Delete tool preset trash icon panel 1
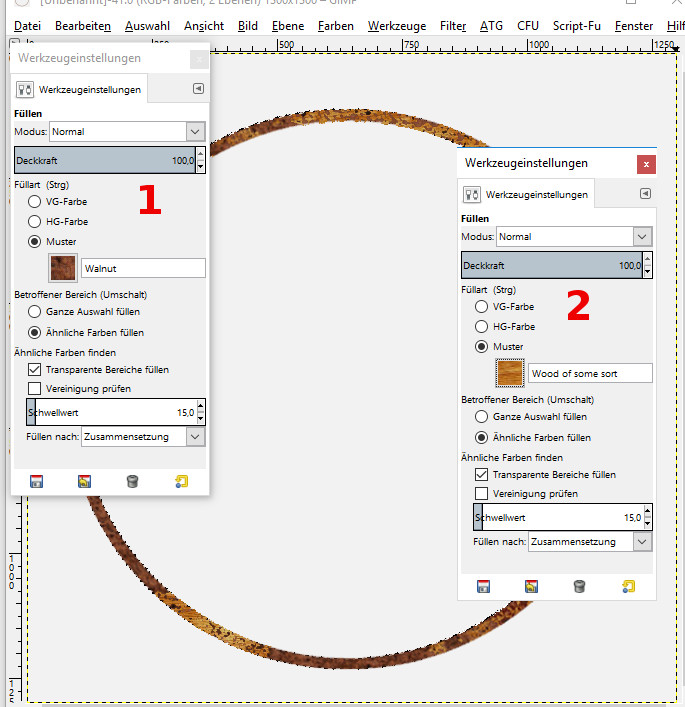 (x=132, y=482)
